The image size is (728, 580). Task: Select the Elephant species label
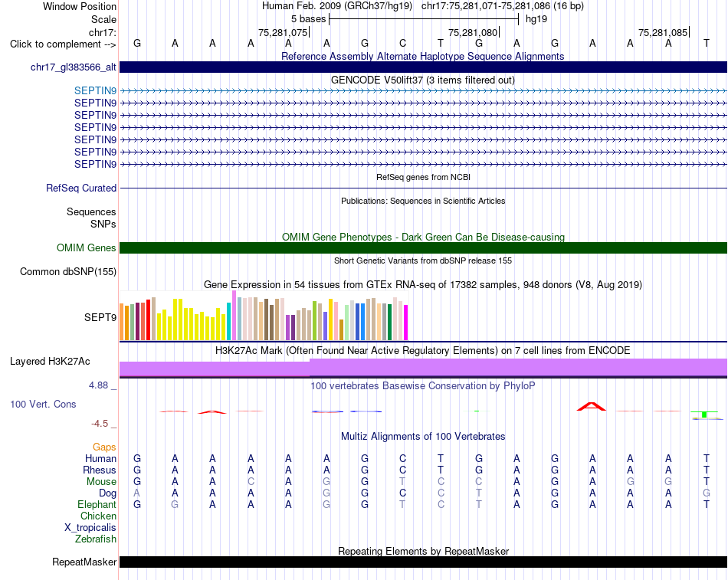click(x=97, y=504)
